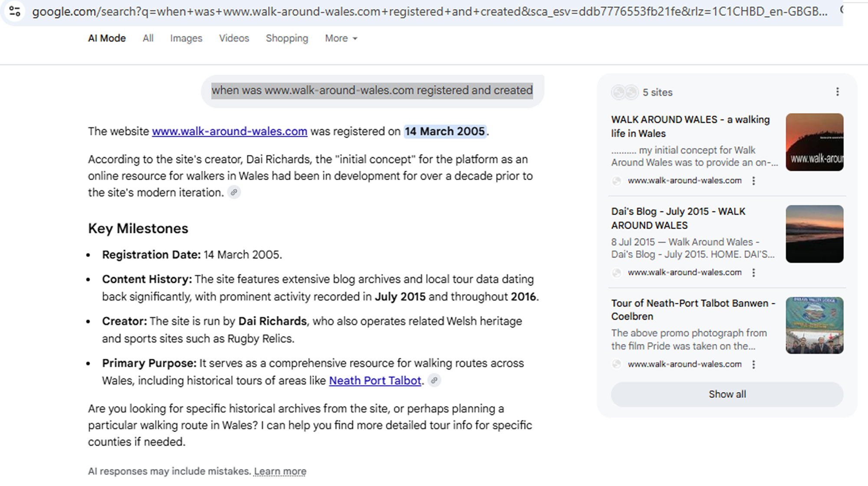Switch to the Images tab
Image resolution: width=868 pixels, height=486 pixels.
(186, 39)
